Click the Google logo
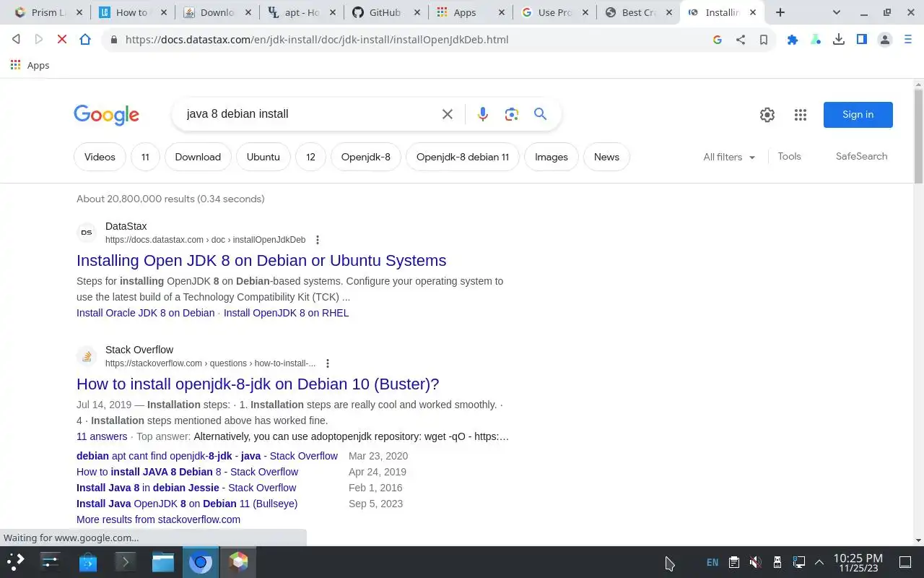The height and width of the screenshot is (578, 924). (106, 115)
